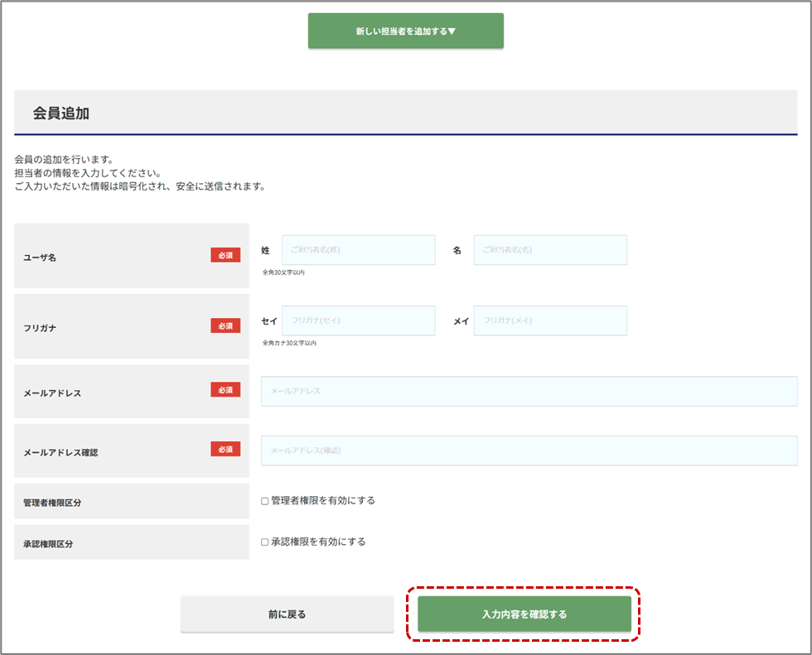
Task: Select the 必須 badge in the メールアドレス row
Action: tap(225, 389)
